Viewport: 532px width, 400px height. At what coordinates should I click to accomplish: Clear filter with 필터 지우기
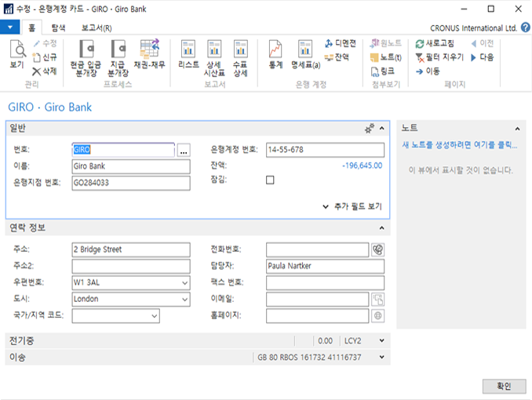coord(420,57)
